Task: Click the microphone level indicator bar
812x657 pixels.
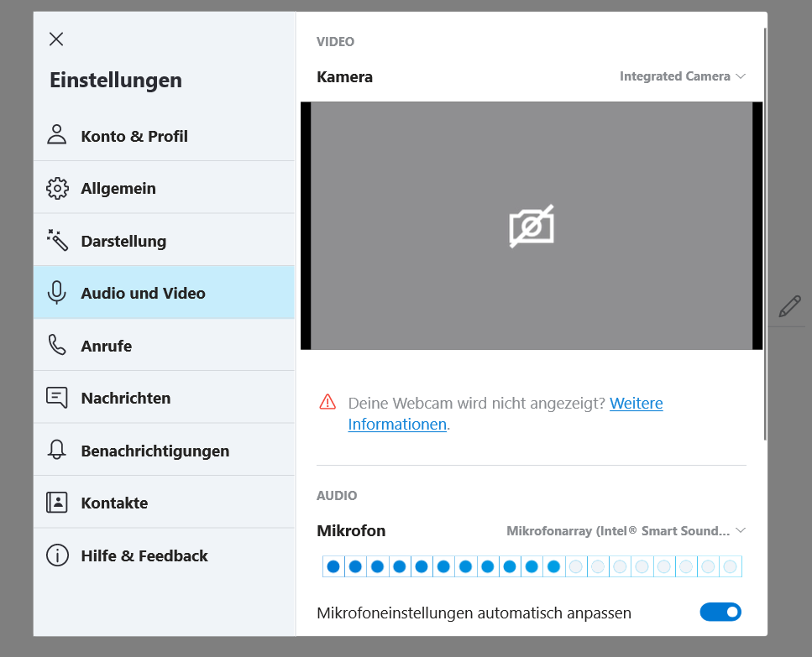Action: click(532, 566)
